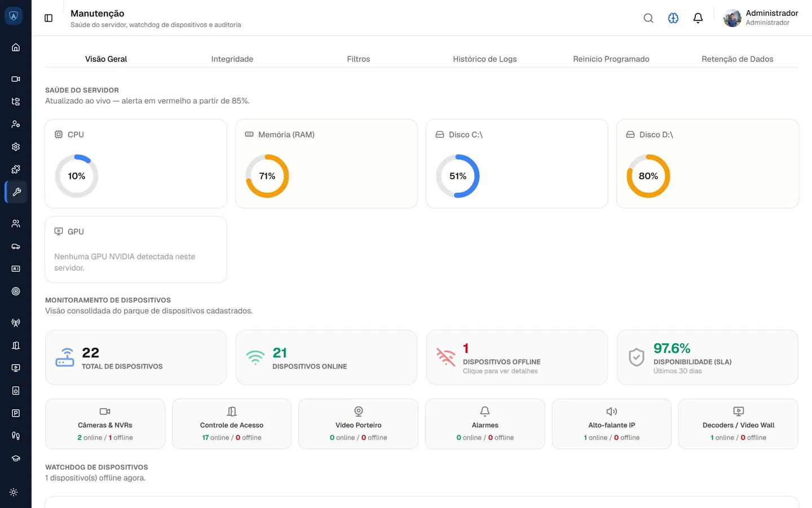The width and height of the screenshot is (812, 508).
Task: Collapse the sidebar with the panel toggle
Action: pyautogui.click(x=48, y=18)
